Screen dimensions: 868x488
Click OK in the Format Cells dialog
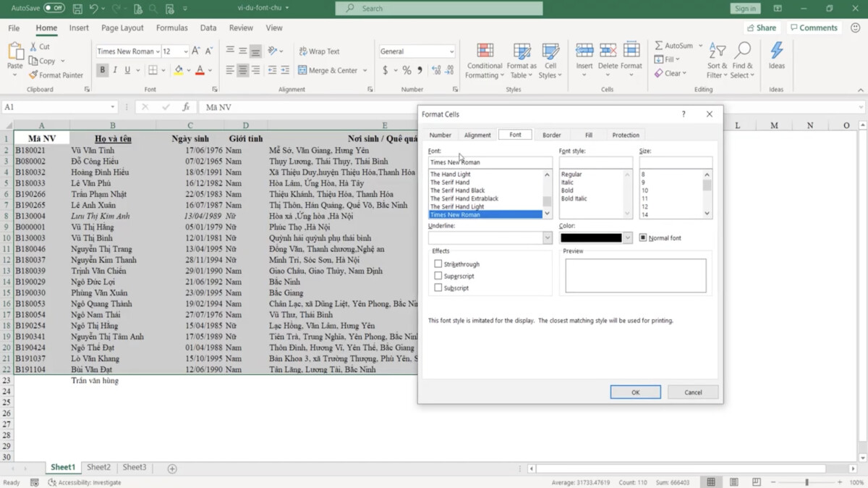(635, 392)
